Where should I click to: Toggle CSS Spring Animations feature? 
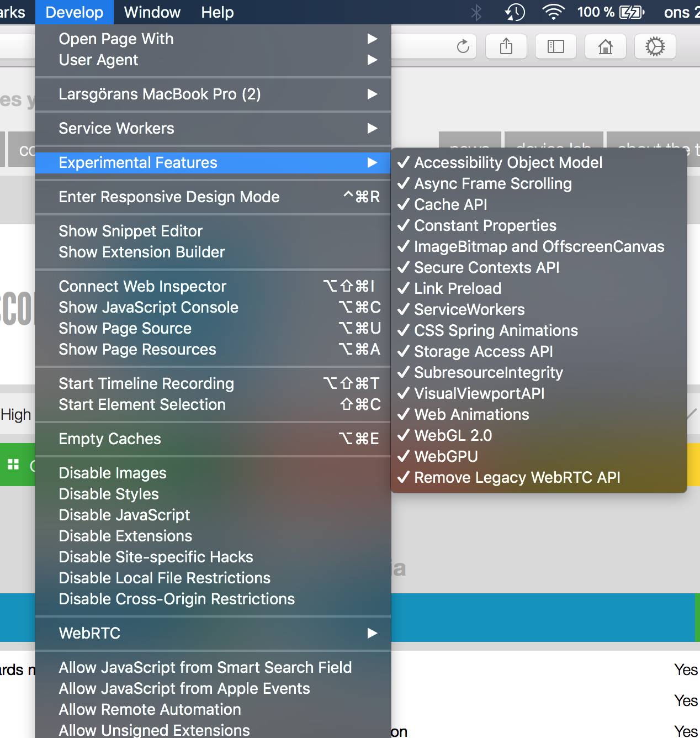pyautogui.click(x=539, y=330)
